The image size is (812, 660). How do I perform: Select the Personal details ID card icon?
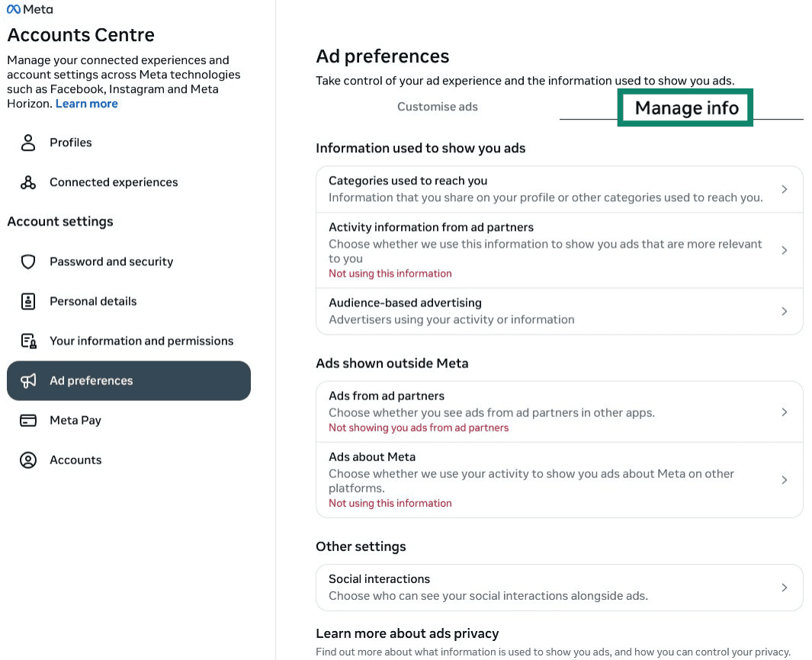28,301
